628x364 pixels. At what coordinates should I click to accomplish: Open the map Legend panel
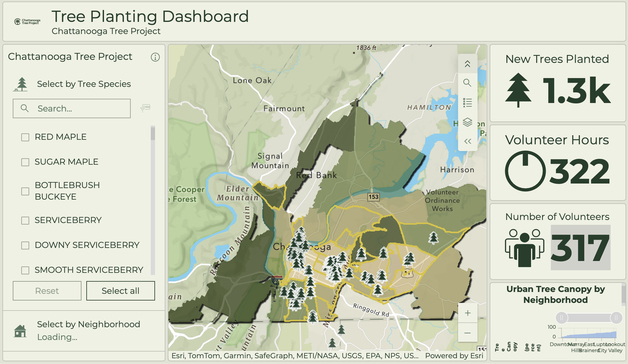[x=468, y=103]
